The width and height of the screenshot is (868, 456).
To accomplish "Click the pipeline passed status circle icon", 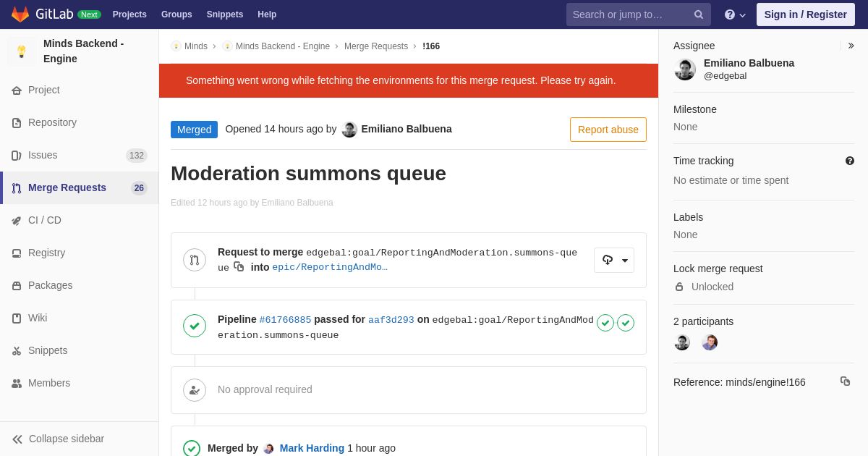I will point(195,326).
